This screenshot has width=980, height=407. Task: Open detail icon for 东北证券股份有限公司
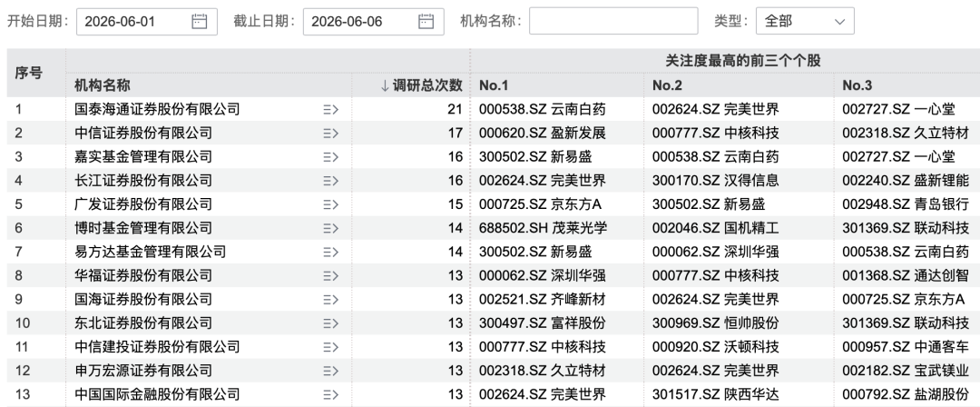[330, 323]
